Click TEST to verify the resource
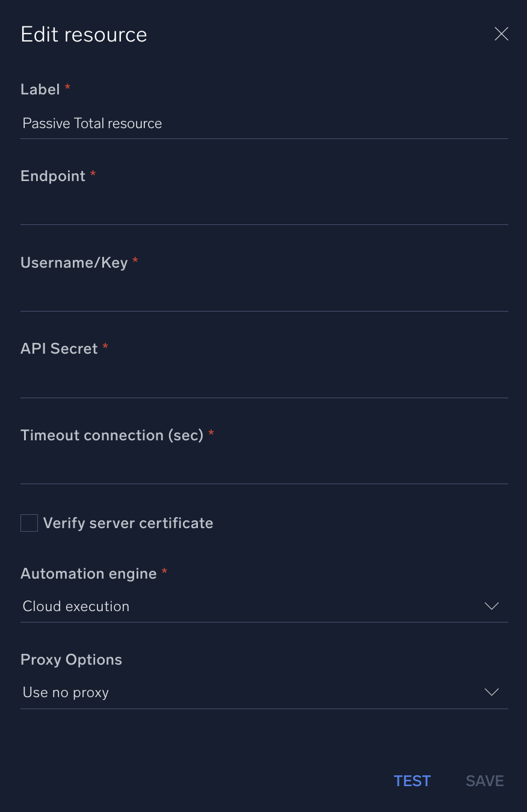The image size is (527, 812). coord(412,780)
